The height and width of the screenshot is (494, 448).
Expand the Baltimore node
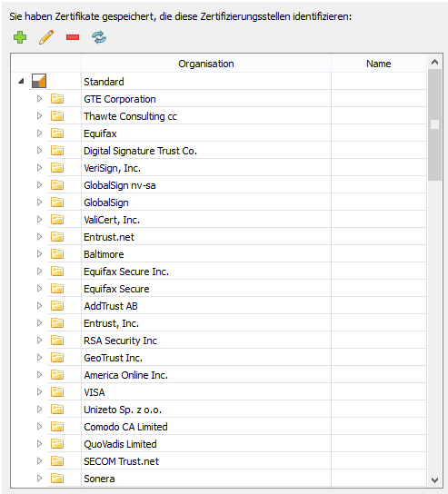(39, 254)
